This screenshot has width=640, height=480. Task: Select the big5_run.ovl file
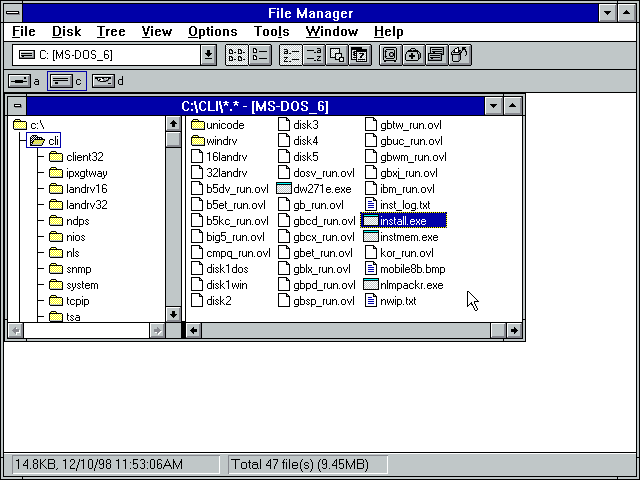(228, 237)
